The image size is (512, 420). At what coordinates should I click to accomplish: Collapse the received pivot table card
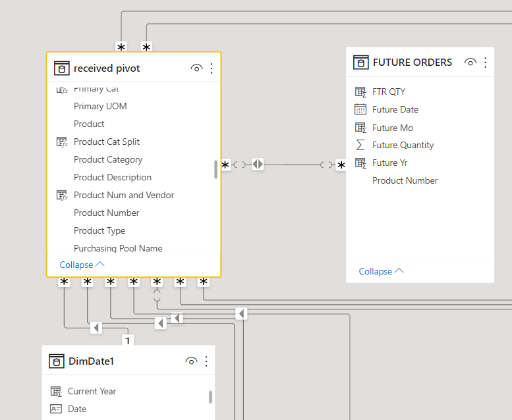[82, 265]
